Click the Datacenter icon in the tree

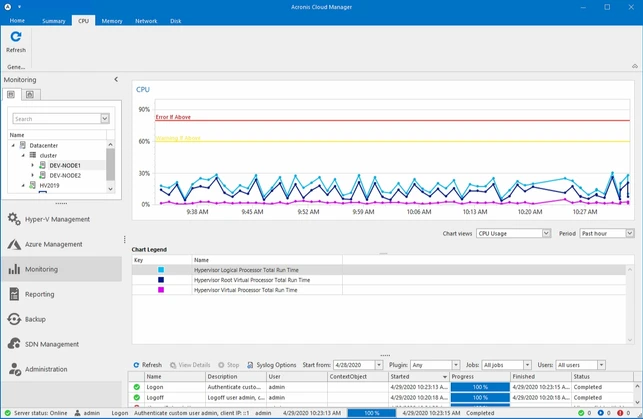click(23, 146)
